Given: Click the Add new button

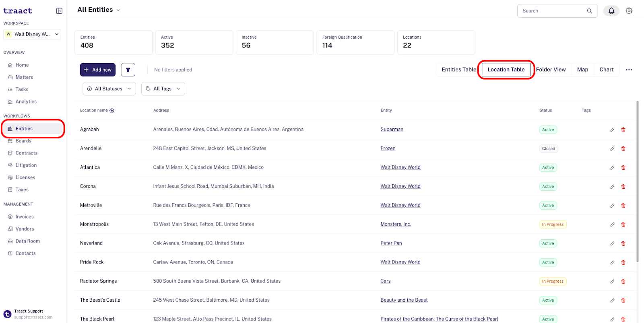Looking at the screenshot, I should pyautogui.click(x=98, y=70).
